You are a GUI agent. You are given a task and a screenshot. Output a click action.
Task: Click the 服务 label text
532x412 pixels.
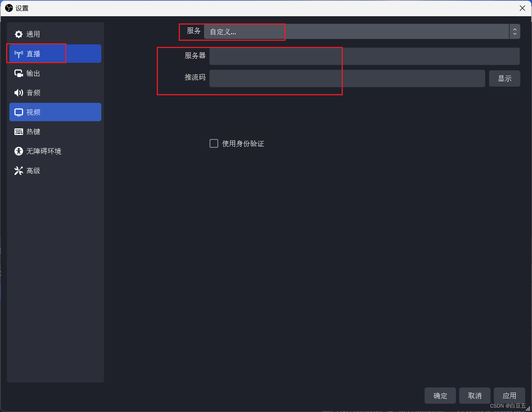(x=194, y=31)
